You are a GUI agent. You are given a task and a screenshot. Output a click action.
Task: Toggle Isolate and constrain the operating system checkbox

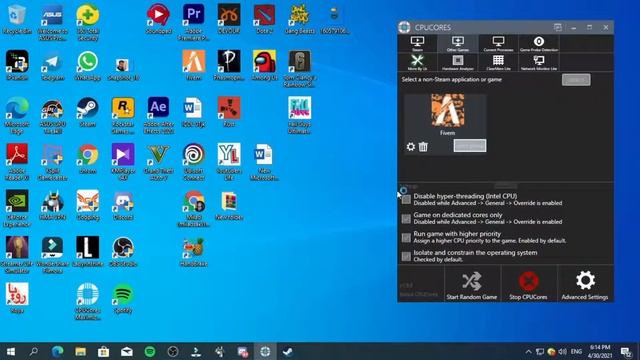pos(406,256)
